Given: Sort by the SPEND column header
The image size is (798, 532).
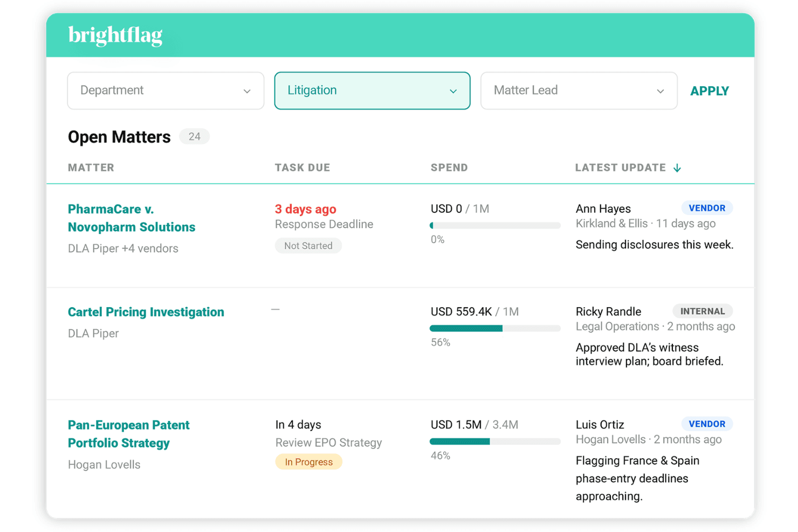Looking at the screenshot, I should click(x=449, y=168).
